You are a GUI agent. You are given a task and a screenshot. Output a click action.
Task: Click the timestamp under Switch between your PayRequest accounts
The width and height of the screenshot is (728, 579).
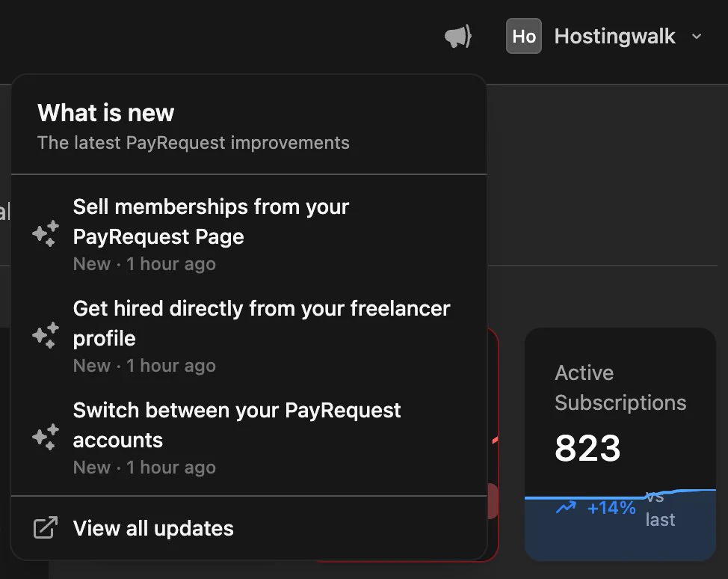point(144,468)
